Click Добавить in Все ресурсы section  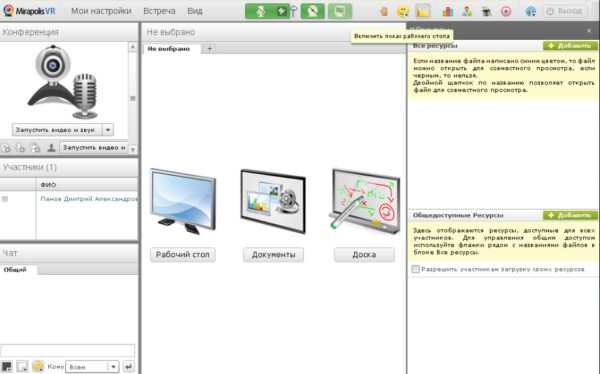pyautogui.click(x=570, y=46)
